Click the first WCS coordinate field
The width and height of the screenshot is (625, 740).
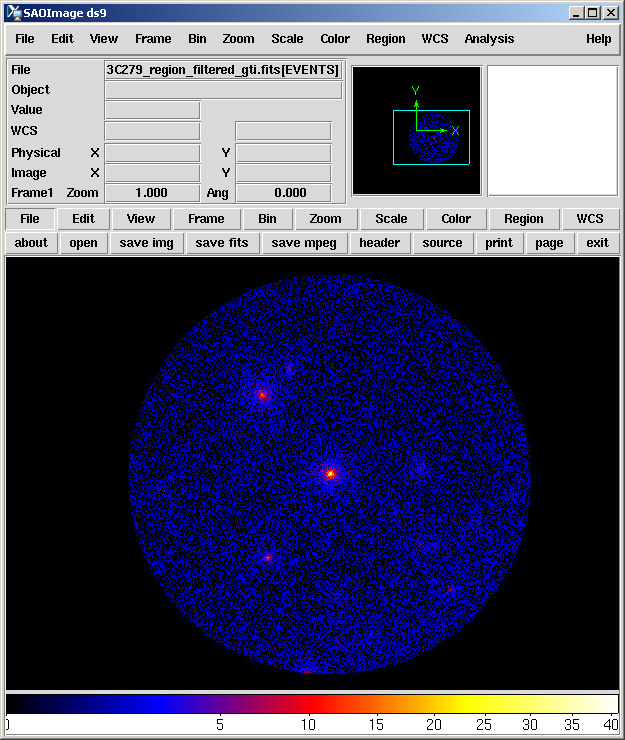(x=152, y=131)
